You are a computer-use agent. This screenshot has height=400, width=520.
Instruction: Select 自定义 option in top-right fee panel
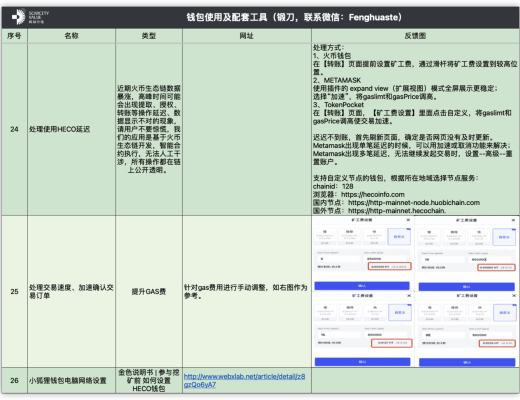504,237
